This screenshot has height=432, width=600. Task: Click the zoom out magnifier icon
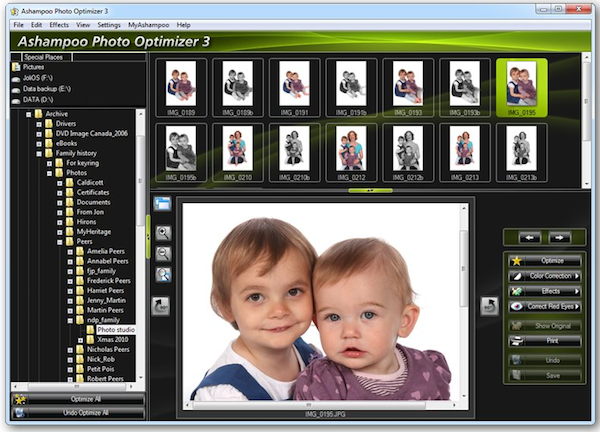pyautogui.click(x=162, y=254)
